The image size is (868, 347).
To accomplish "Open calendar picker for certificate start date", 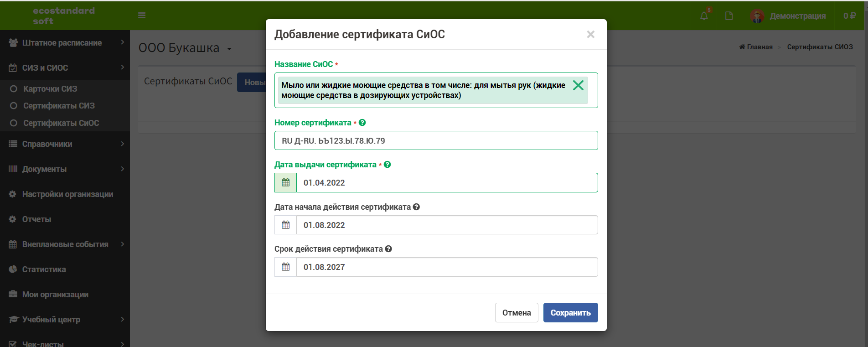I will click(286, 225).
